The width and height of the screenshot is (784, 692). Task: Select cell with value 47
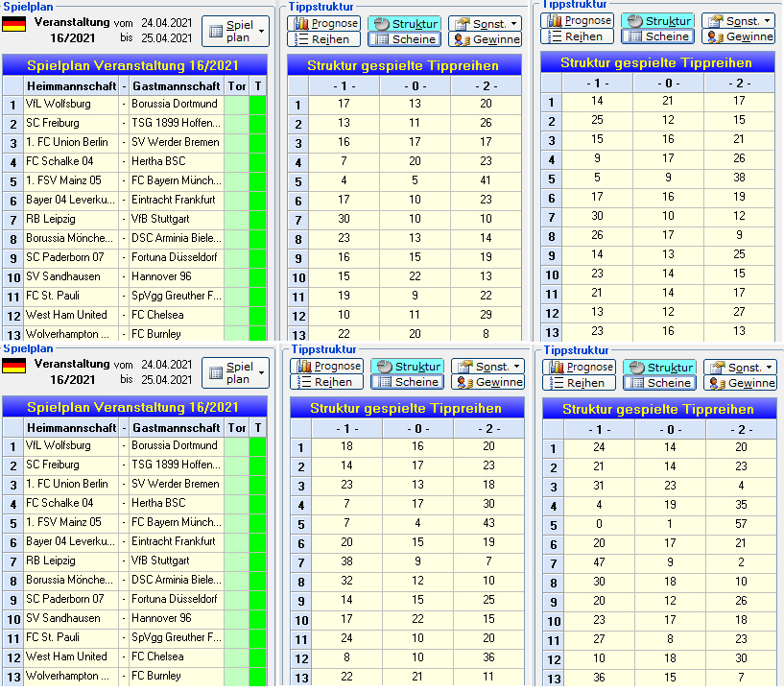click(599, 562)
